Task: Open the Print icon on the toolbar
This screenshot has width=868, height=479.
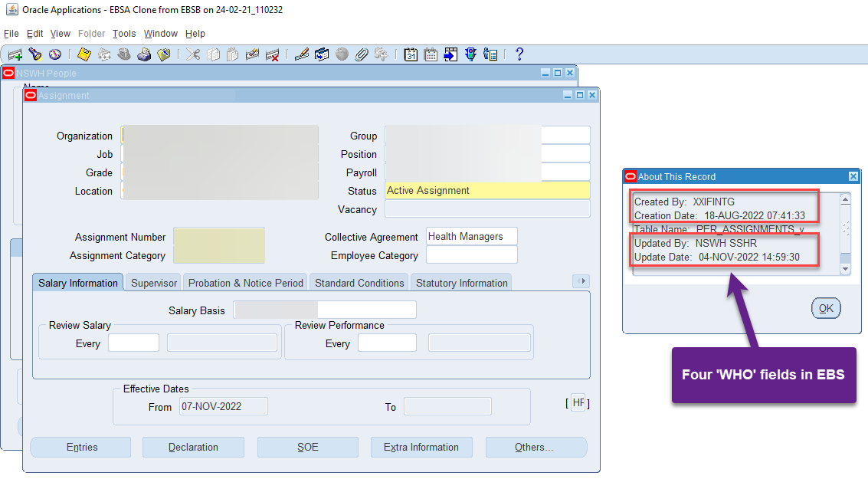Action: 143,54
